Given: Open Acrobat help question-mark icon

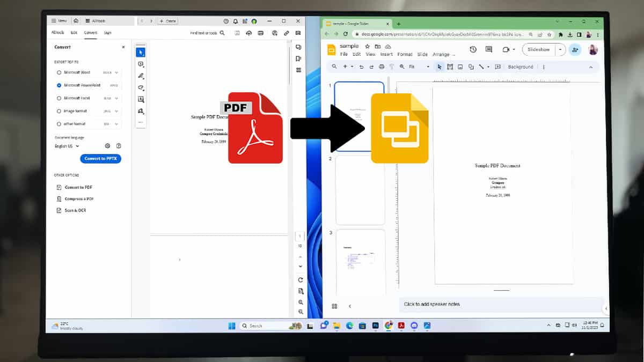Looking at the screenshot, I should coord(226,21).
